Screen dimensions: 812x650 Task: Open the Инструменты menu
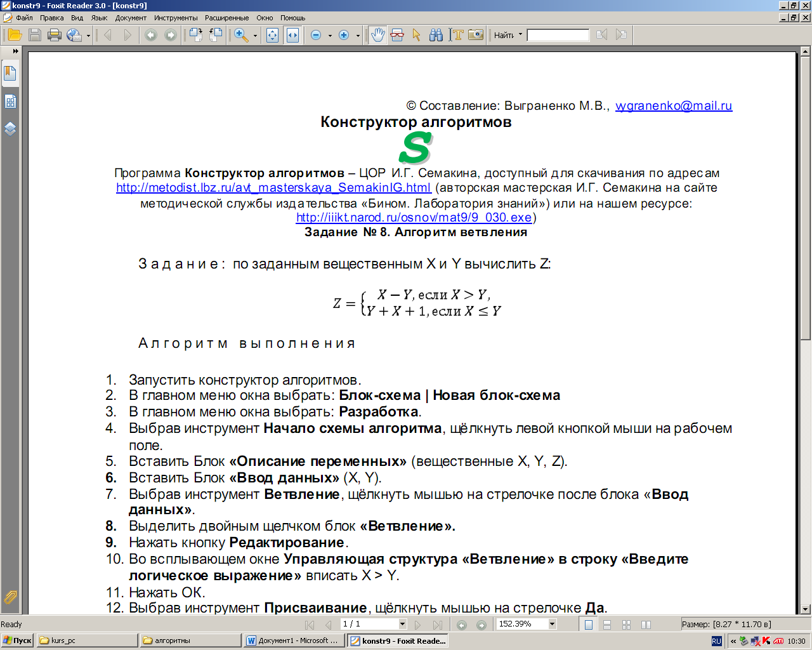pos(176,18)
